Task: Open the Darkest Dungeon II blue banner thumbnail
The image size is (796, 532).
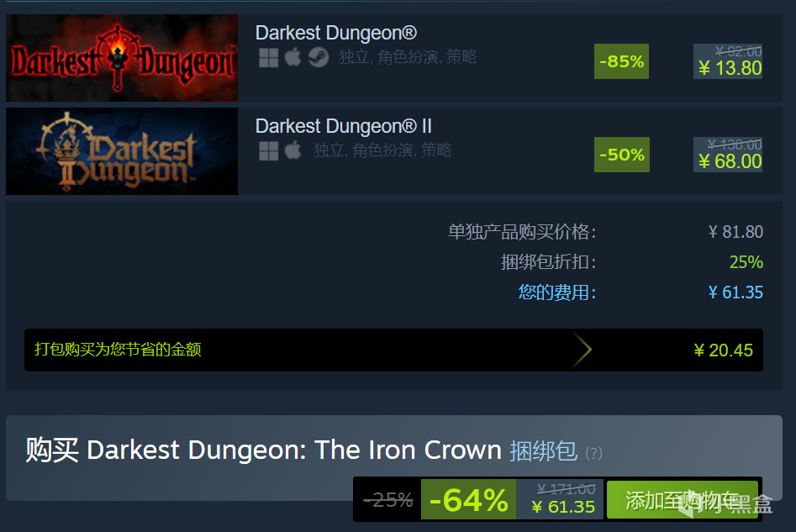Action: (122, 151)
